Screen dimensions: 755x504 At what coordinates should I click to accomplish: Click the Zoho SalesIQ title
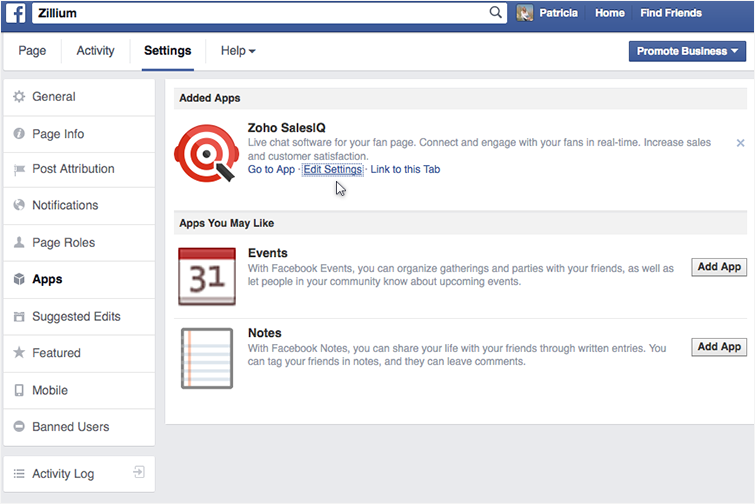[x=286, y=128]
